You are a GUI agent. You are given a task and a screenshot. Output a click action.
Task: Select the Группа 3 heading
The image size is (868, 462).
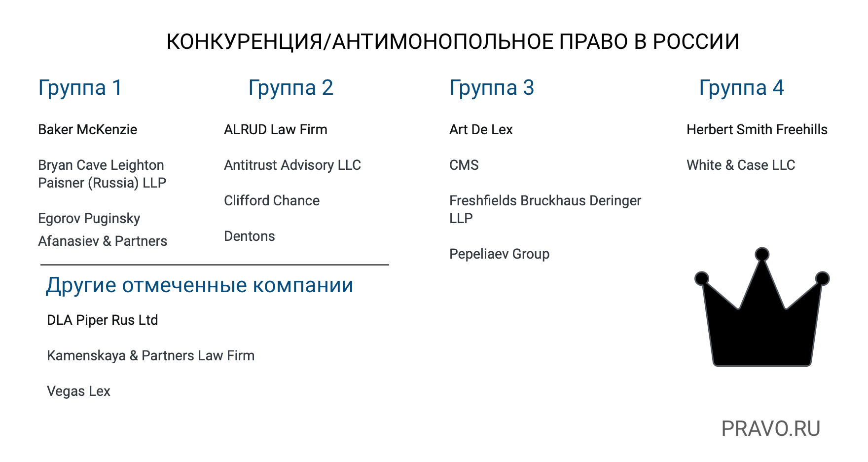click(x=492, y=88)
